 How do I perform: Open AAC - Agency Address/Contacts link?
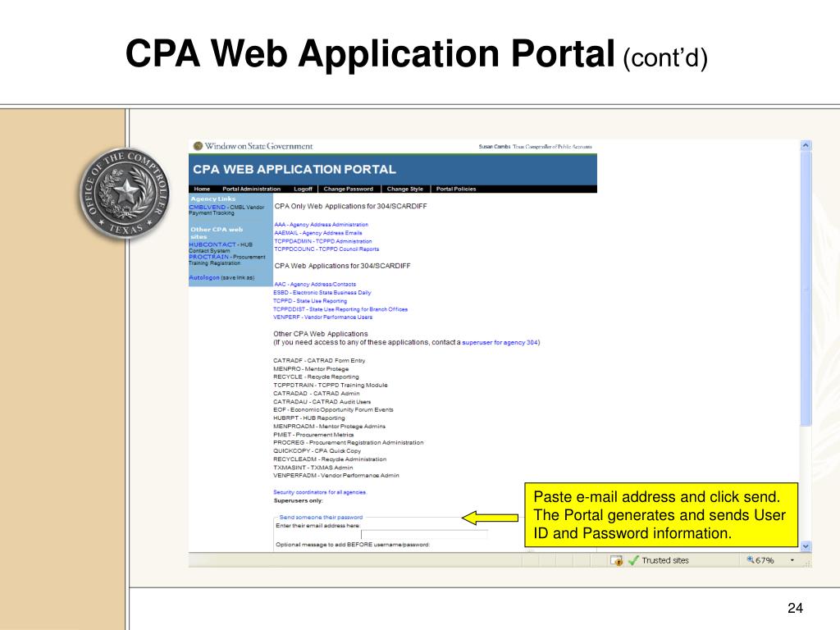tap(315, 285)
